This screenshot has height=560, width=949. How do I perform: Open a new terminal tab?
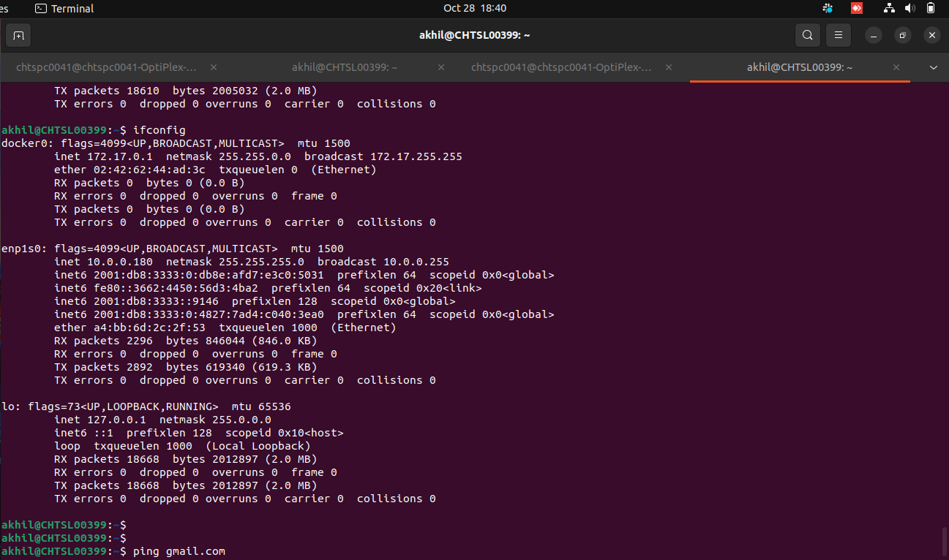tap(18, 35)
